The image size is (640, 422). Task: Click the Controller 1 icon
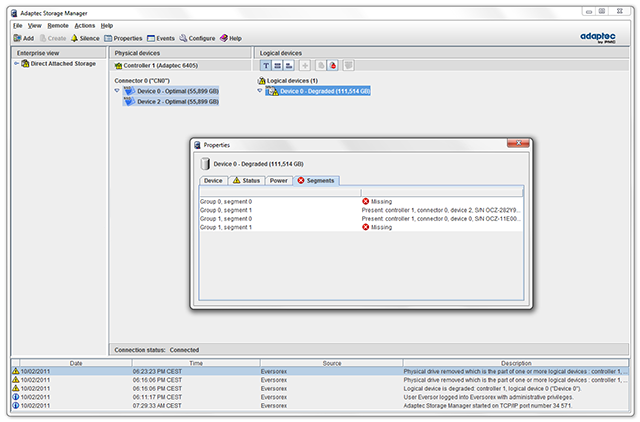[x=118, y=66]
